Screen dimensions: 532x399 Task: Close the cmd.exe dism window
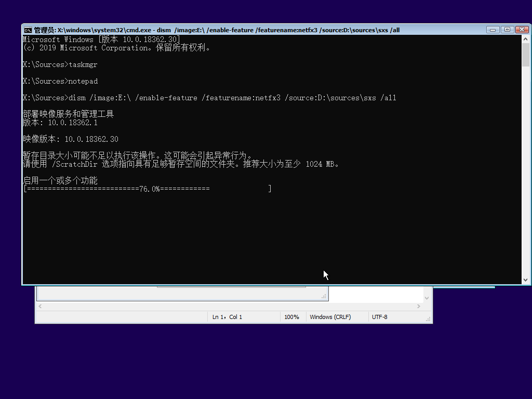(522, 30)
